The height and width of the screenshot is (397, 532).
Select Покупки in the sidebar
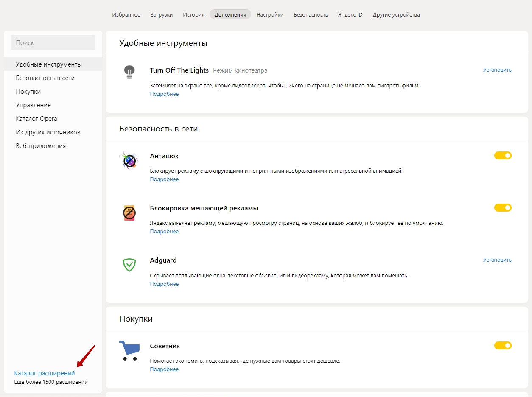point(53,92)
